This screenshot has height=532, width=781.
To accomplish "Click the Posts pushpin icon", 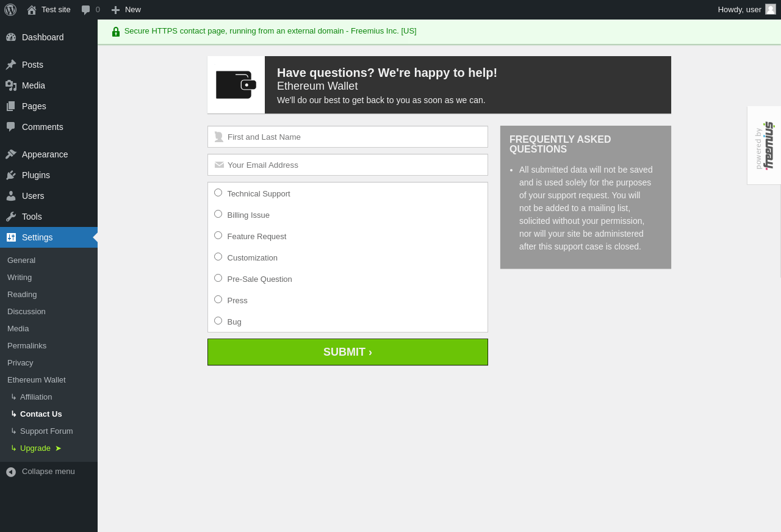I will pyautogui.click(x=11, y=65).
